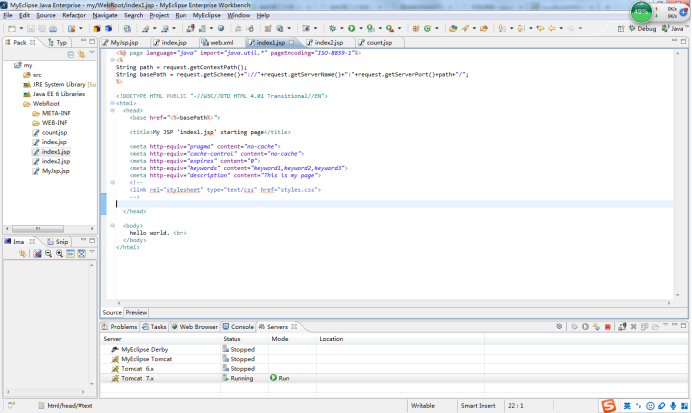Select index2.jsp in Package Explorer

[x=56, y=161]
